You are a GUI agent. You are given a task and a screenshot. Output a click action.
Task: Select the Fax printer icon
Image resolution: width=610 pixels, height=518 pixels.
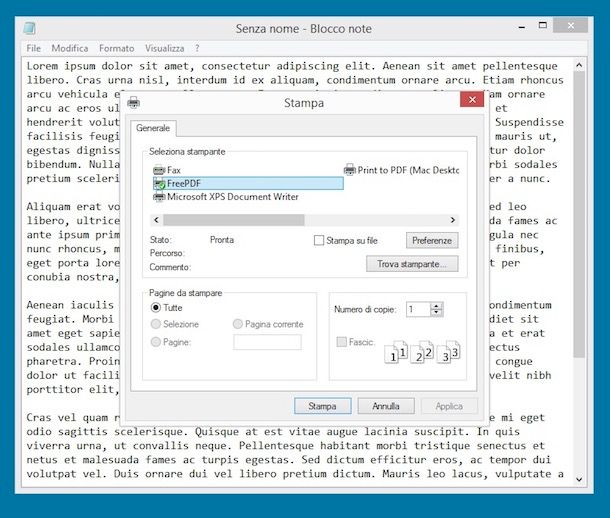coord(159,170)
